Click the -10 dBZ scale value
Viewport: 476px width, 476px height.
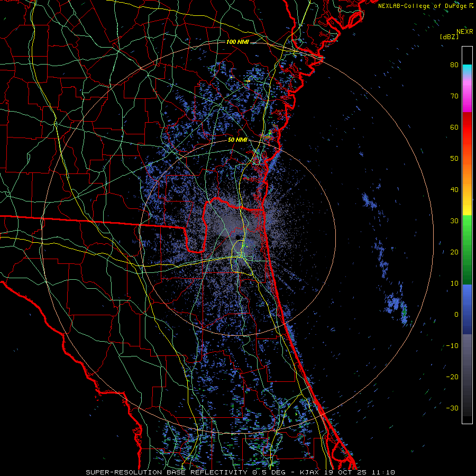pos(452,345)
